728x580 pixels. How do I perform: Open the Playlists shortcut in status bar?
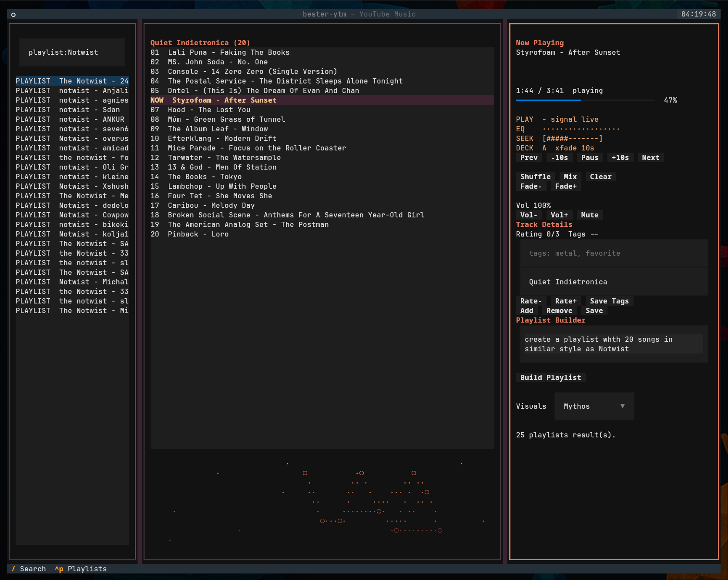click(x=81, y=569)
